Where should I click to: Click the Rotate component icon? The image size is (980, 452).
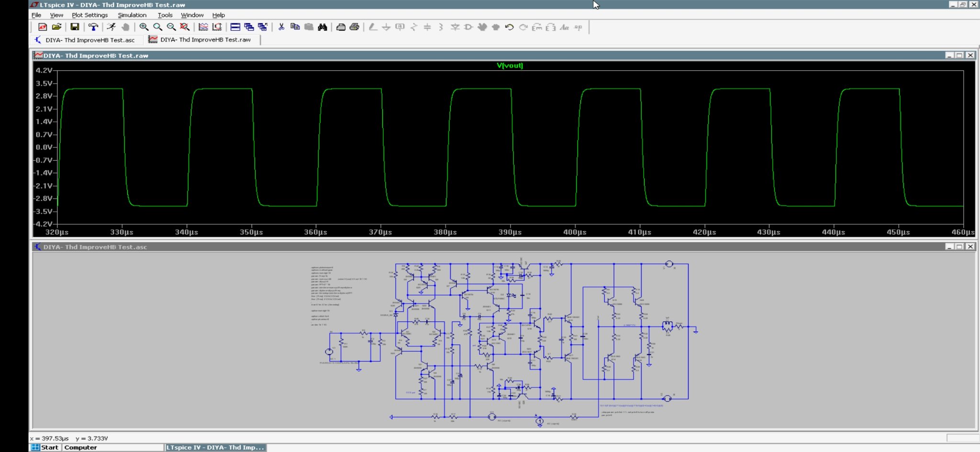click(x=537, y=27)
